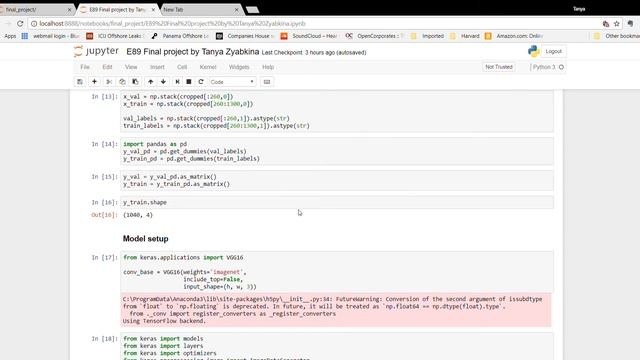The width and height of the screenshot is (640, 360).
Task: Click the Not Trusted button
Action: coord(499,67)
